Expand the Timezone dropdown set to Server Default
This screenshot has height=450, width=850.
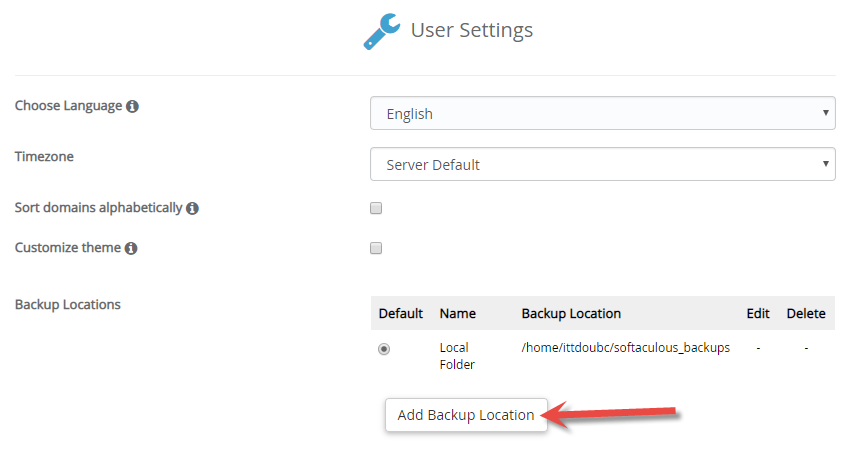pyautogui.click(x=602, y=164)
